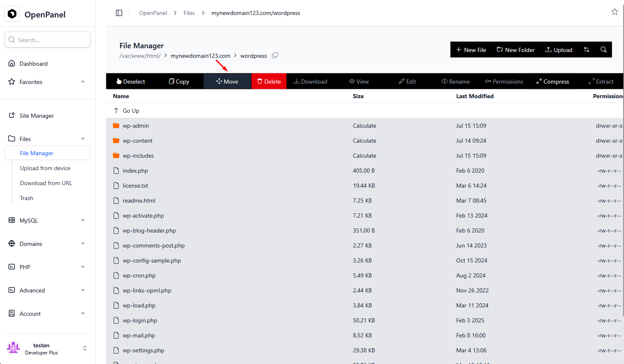The height and width of the screenshot is (364, 624).
Task: Click the Advanced terminal icon
Action: pos(12,290)
